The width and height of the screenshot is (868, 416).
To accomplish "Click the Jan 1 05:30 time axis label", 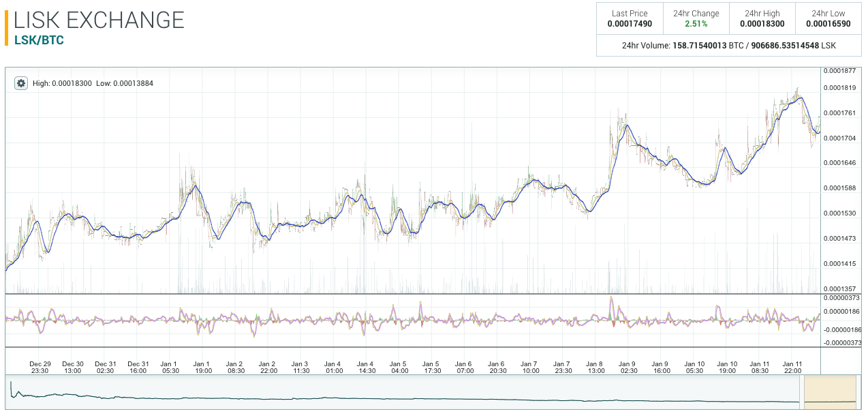I will coord(169,367).
